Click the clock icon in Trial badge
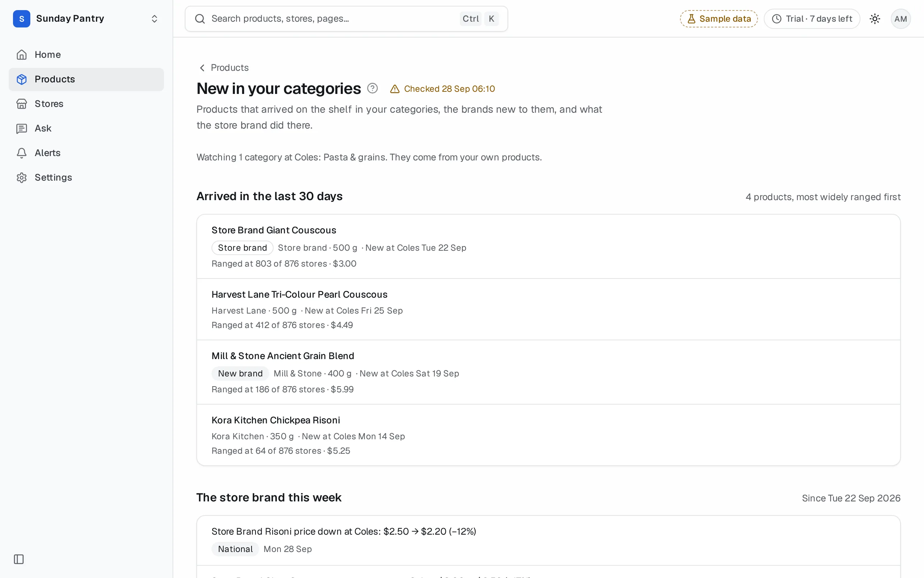 click(x=777, y=19)
